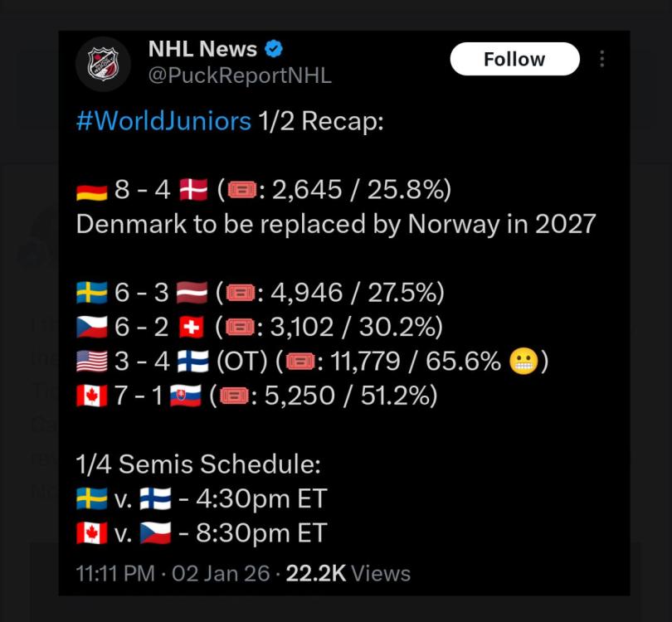Viewport: 672px width, 622px height.
Task: Click the Czechia flag in the semis schedule
Action: coord(156,533)
